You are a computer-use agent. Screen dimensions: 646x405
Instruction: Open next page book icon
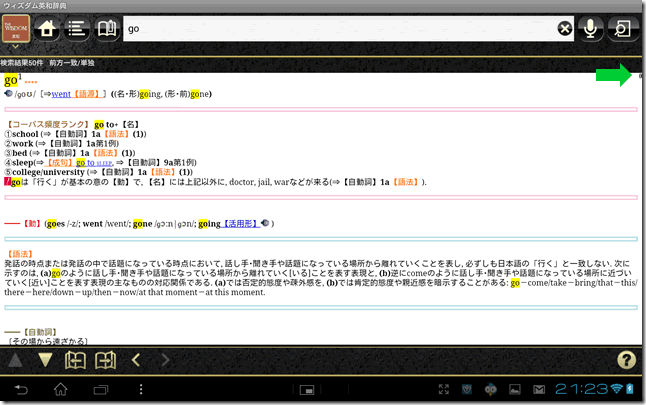pyautogui.click(x=105, y=359)
